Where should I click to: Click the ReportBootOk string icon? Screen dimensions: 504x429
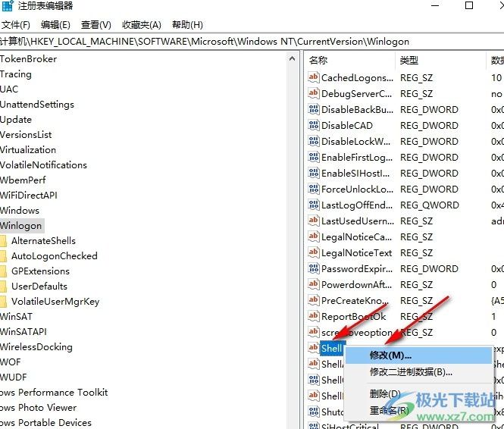(314, 316)
